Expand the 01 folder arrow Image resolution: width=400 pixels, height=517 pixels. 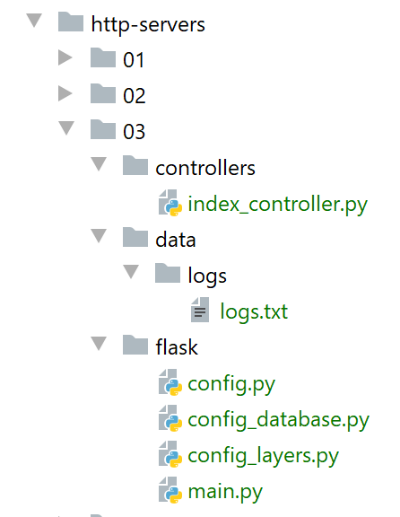65,57
